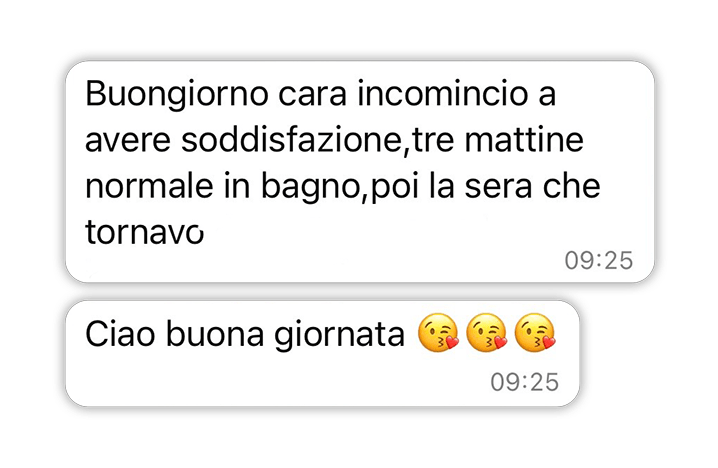Click the 09:25 timestamp under the emojis
The width and height of the screenshot is (718, 468).
(524, 382)
